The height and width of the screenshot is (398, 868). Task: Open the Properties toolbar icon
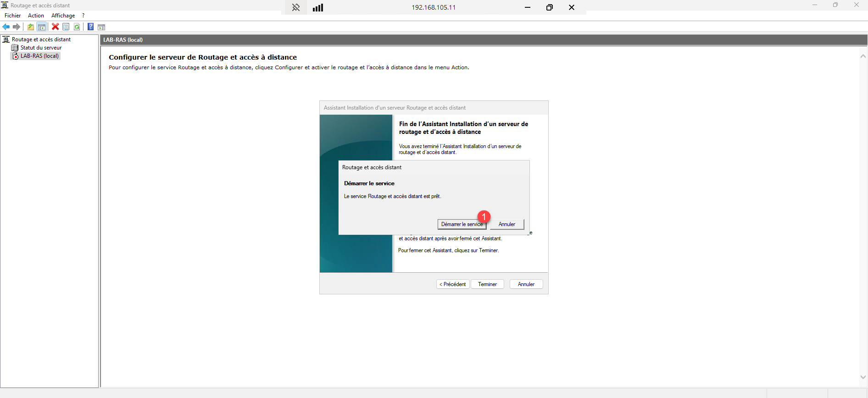66,27
